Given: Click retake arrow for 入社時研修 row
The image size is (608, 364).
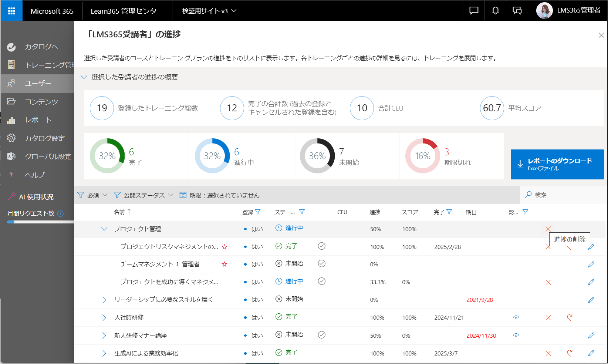Looking at the screenshot, I should point(570,317).
